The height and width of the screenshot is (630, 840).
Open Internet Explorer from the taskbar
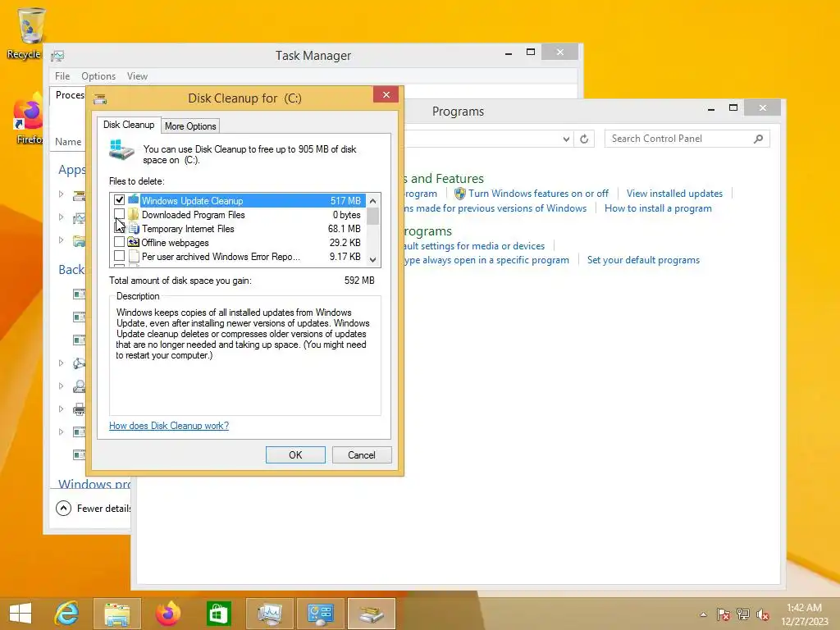point(67,613)
